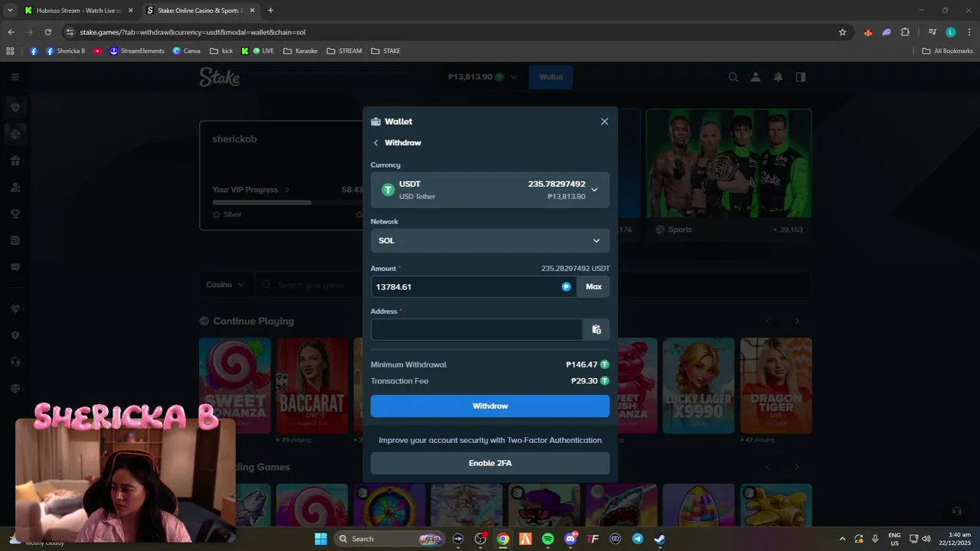Open Discord from the taskbar

[x=570, y=539]
